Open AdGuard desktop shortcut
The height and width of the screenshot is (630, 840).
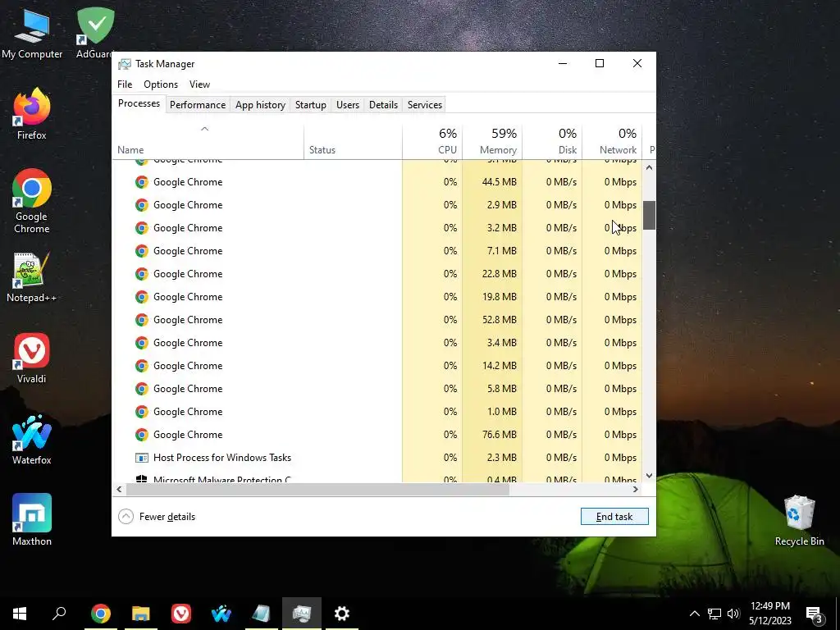(94, 33)
